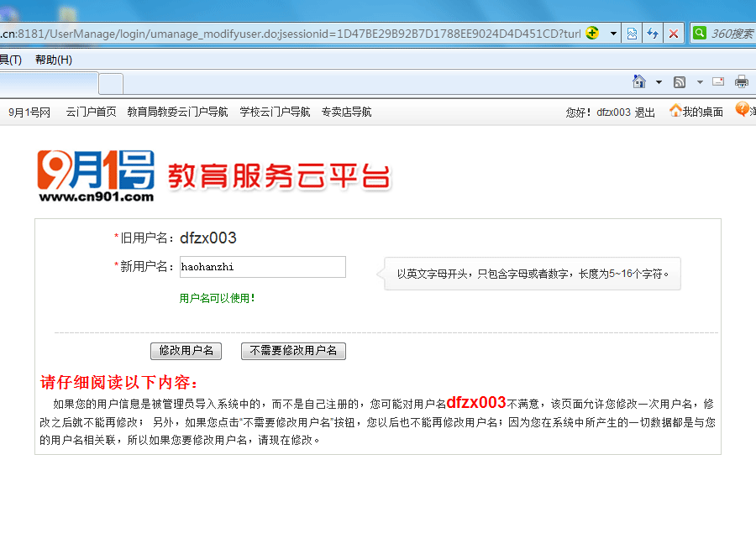756x533 pixels.
Task: Expand the RSS feeds dropdown arrow
Action: (698, 82)
